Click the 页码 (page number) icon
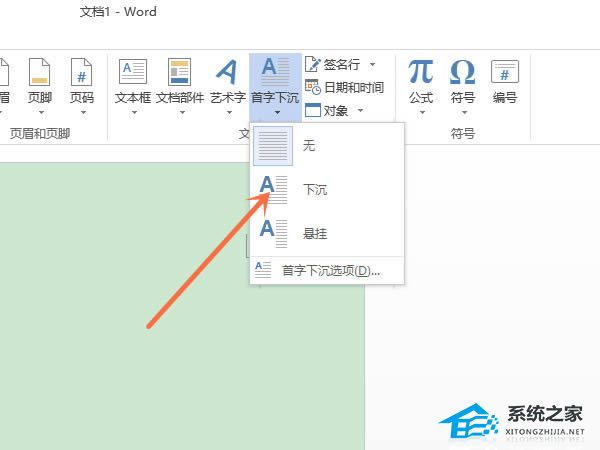 pos(82,72)
